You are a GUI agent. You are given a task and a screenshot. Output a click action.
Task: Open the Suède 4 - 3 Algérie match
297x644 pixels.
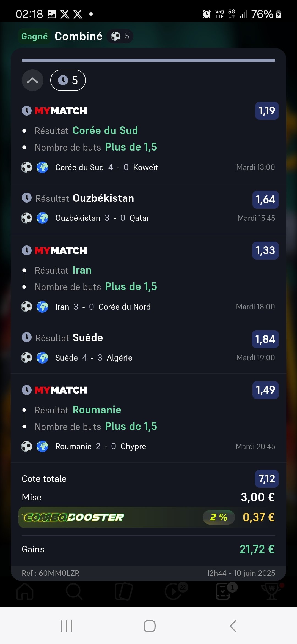click(x=148, y=358)
